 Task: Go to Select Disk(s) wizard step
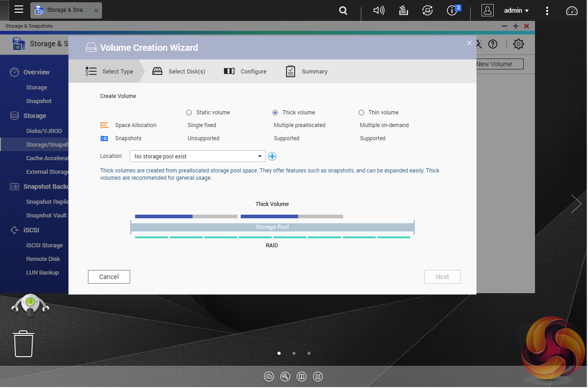point(179,72)
